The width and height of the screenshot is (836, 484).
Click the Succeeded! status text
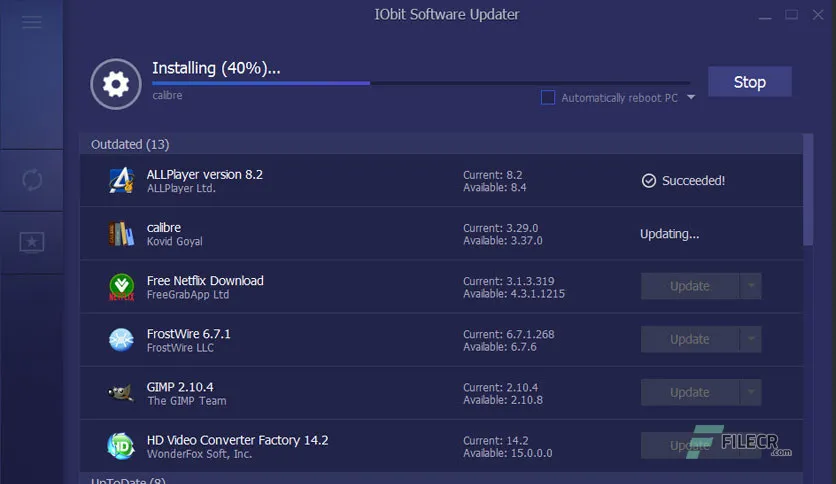(694, 181)
